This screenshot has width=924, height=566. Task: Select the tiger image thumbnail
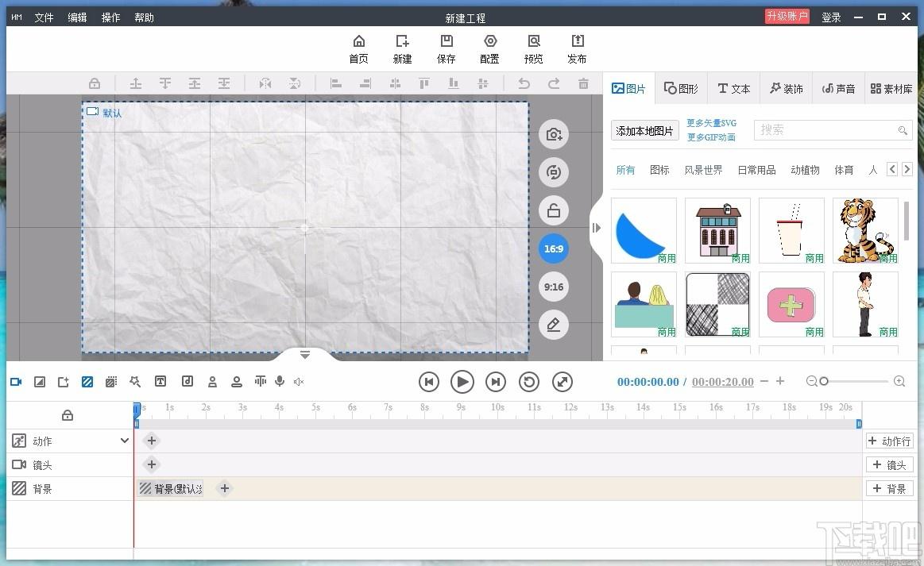coord(865,230)
